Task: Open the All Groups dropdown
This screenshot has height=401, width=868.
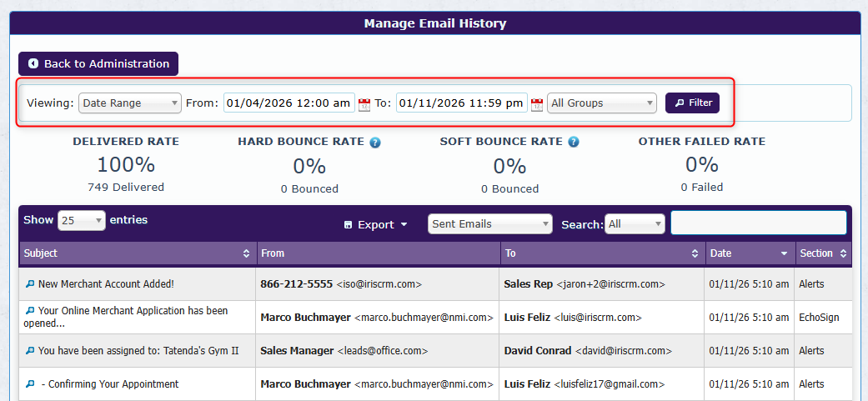Action: pos(601,103)
